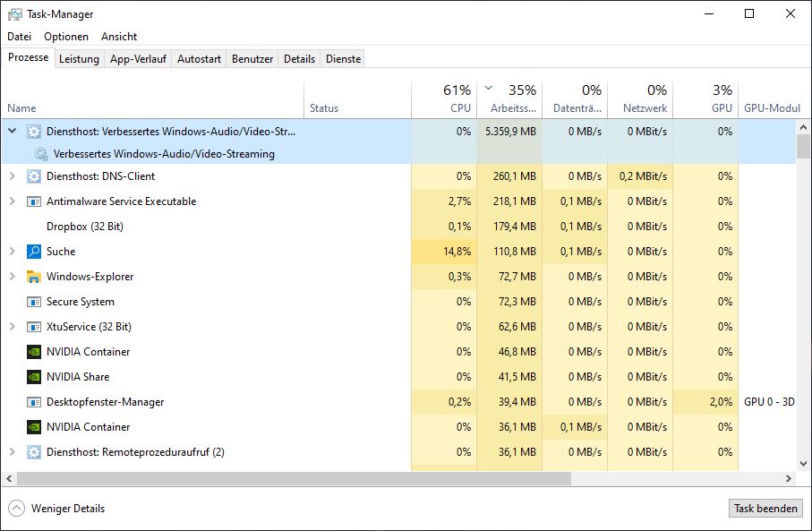812x531 pixels.
Task: Sort by the GPU-Modul column header
Action: click(772, 100)
